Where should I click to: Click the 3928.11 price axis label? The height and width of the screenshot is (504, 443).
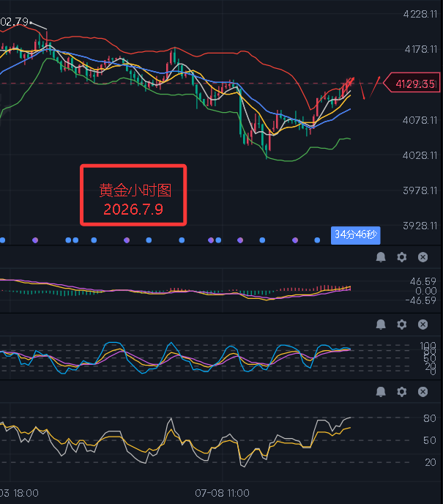(x=420, y=226)
